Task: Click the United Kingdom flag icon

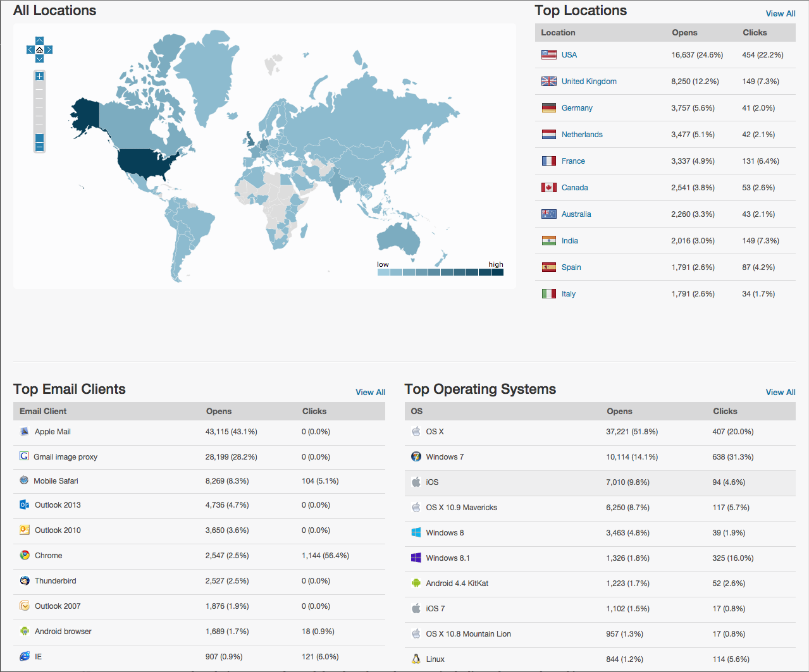Action: pos(549,82)
